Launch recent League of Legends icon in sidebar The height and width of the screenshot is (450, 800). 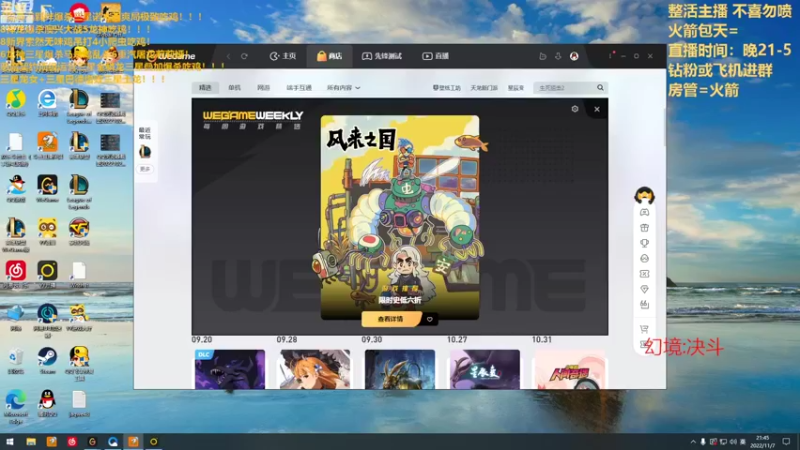tap(145, 151)
